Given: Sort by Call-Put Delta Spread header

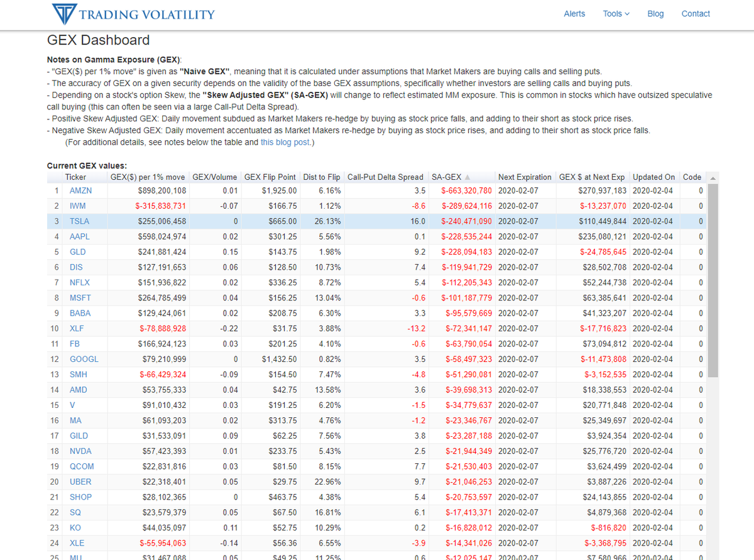Looking at the screenshot, I should [x=386, y=177].
